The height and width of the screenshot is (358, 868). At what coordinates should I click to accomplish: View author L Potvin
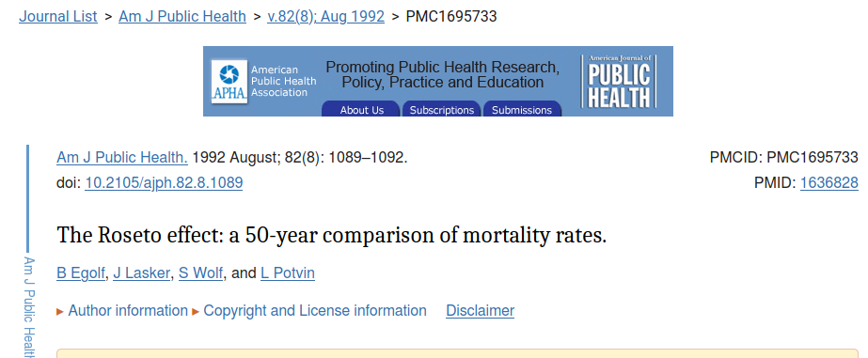point(288,273)
